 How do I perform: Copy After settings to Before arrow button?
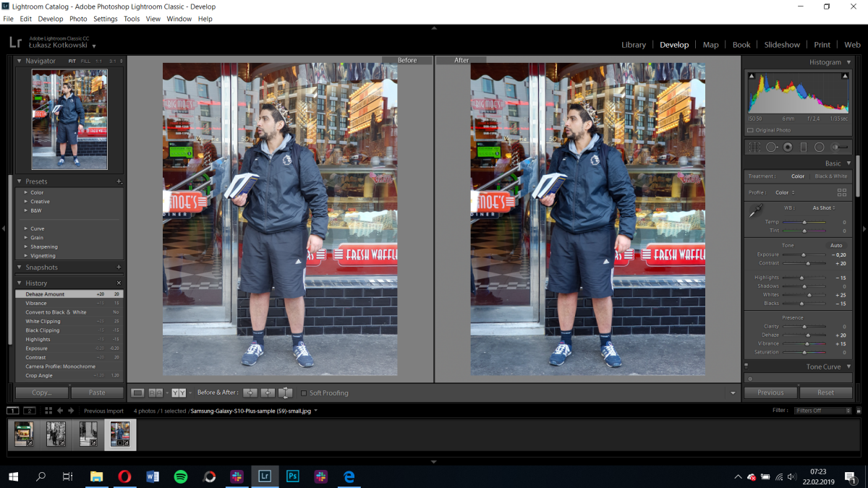click(268, 393)
